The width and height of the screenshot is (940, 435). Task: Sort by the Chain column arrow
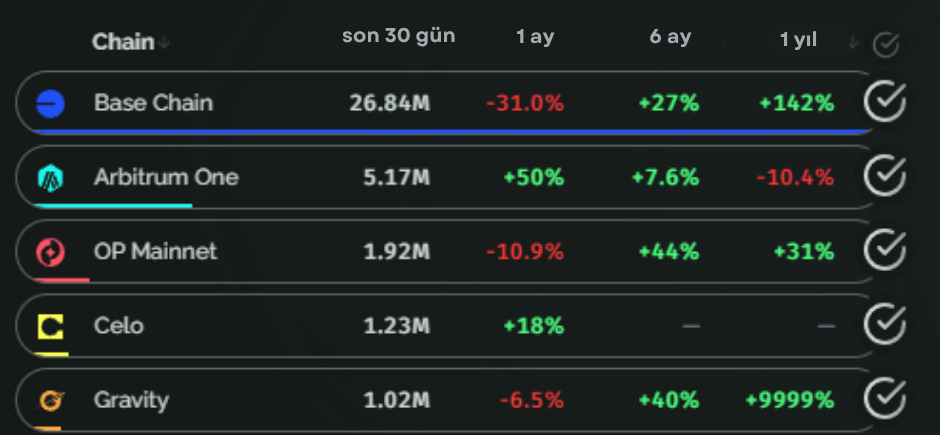pos(164,43)
